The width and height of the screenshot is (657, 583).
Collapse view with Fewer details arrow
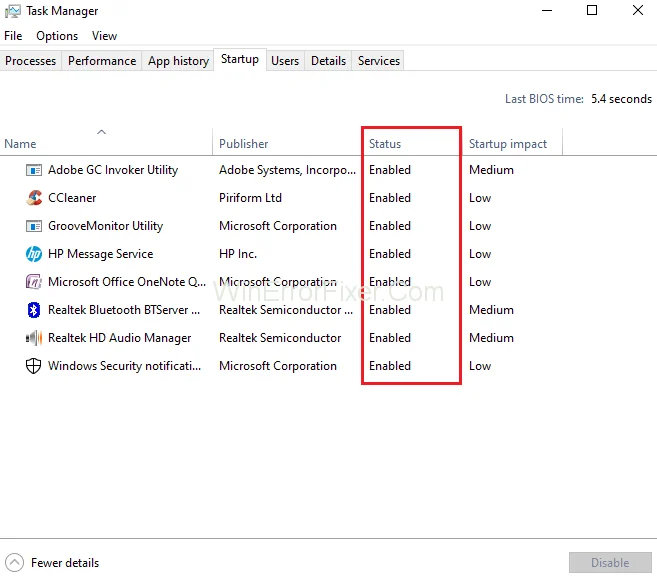click(x=15, y=563)
